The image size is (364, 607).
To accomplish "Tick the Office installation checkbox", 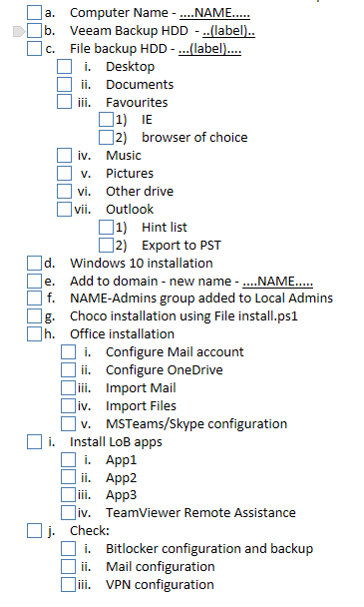I will (35, 333).
